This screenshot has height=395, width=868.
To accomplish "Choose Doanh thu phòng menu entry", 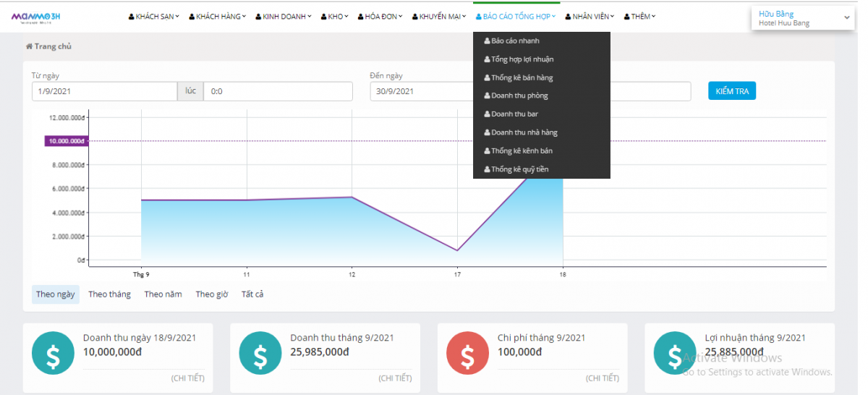I will [x=519, y=95].
